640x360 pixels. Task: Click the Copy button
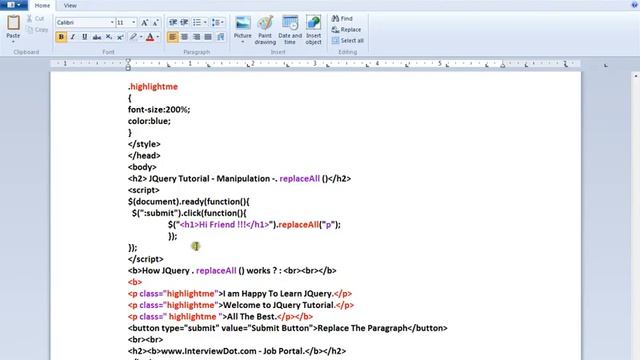click(37, 29)
